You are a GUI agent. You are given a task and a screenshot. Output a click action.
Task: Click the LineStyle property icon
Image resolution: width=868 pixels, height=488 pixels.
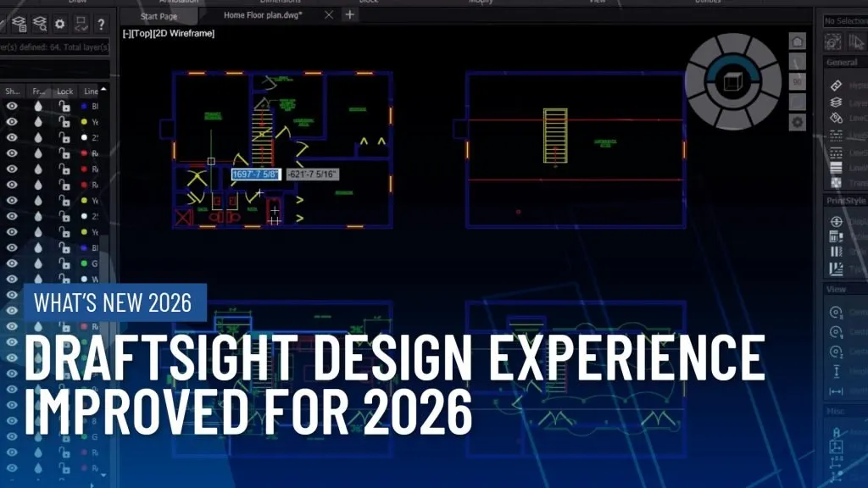[x=836, y=135]
